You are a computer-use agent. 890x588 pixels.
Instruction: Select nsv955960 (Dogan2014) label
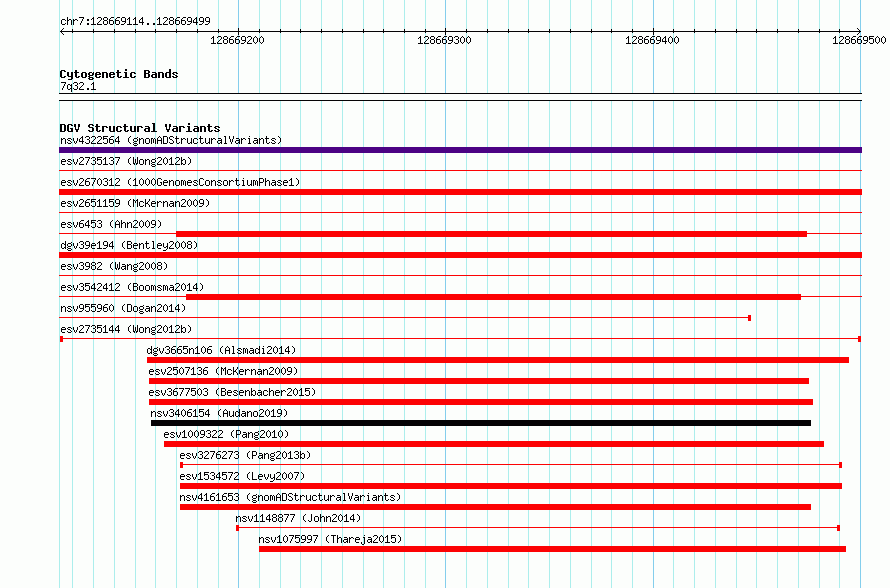click(x=123, y=308)
